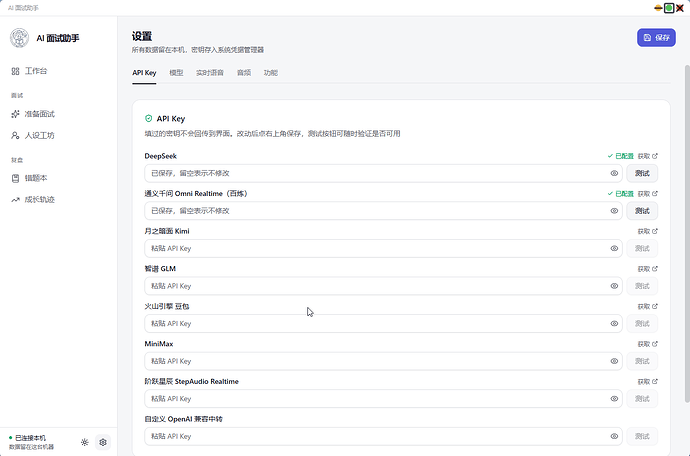Close the window with red X
This screenshot has width=690, height=456.
pos(680,8)
